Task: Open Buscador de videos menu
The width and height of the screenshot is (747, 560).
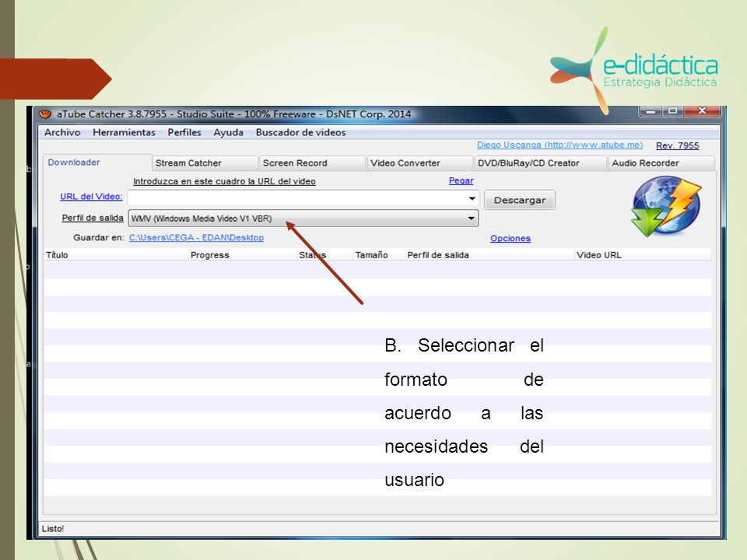Action: click(x=300, y=132)
